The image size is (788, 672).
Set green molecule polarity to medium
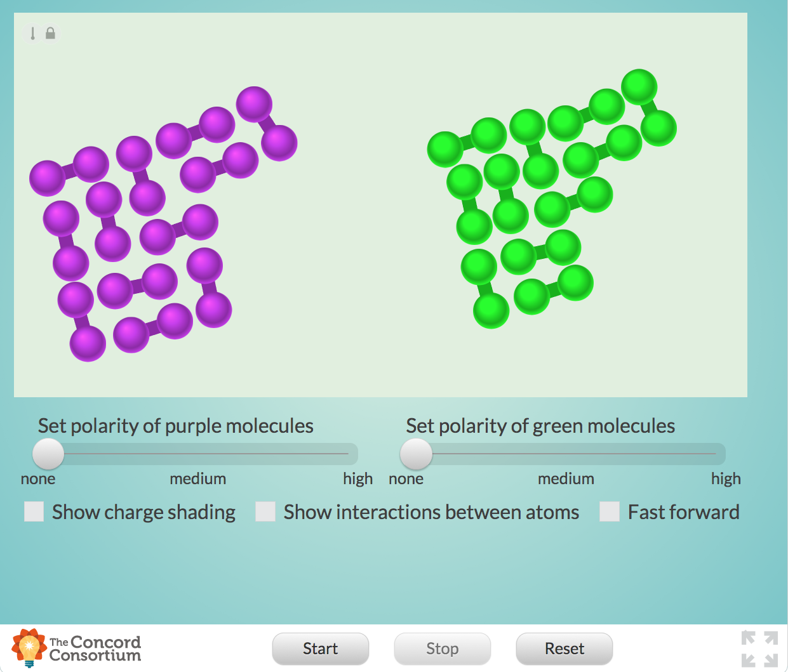click(566, 454)
